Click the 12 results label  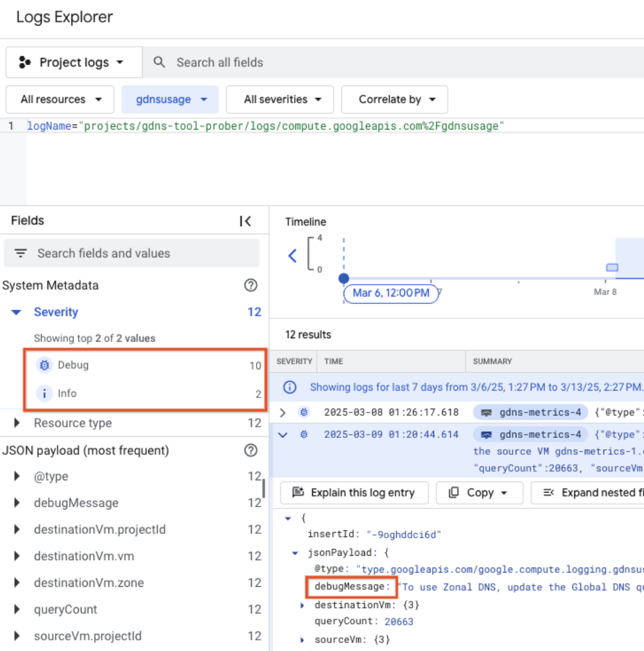click(308, 335)
